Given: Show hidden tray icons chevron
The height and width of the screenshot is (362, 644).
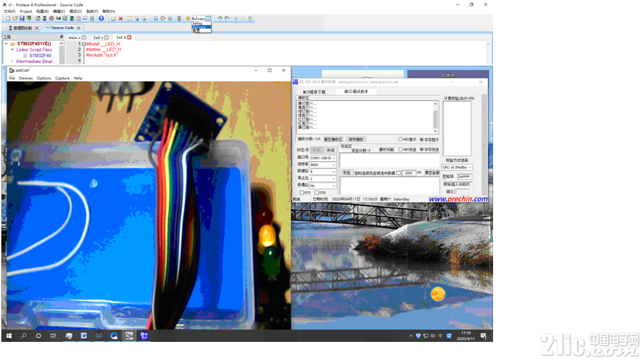Looking at the screenshot, I should click(411, 336).
